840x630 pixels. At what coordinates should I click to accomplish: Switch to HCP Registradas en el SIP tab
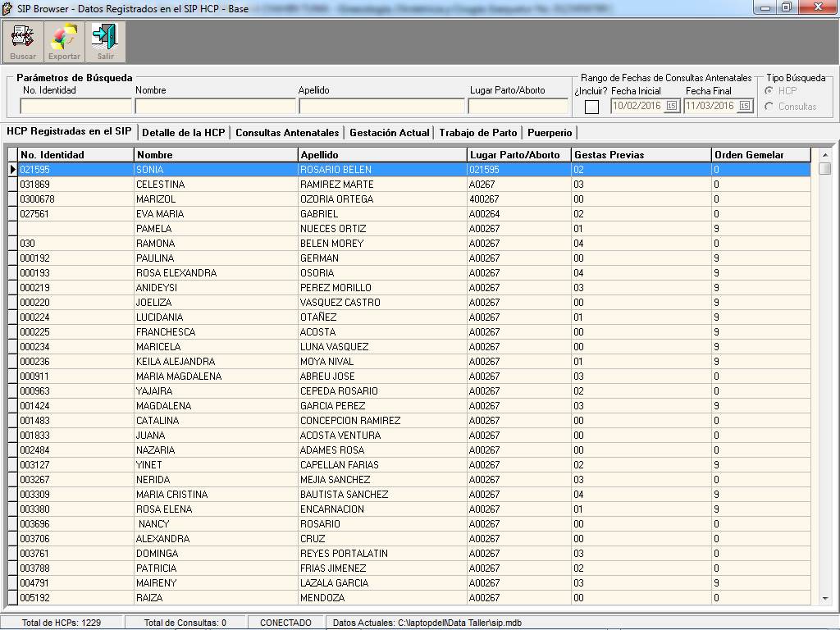pyautogui.click(x=69, y=132)
